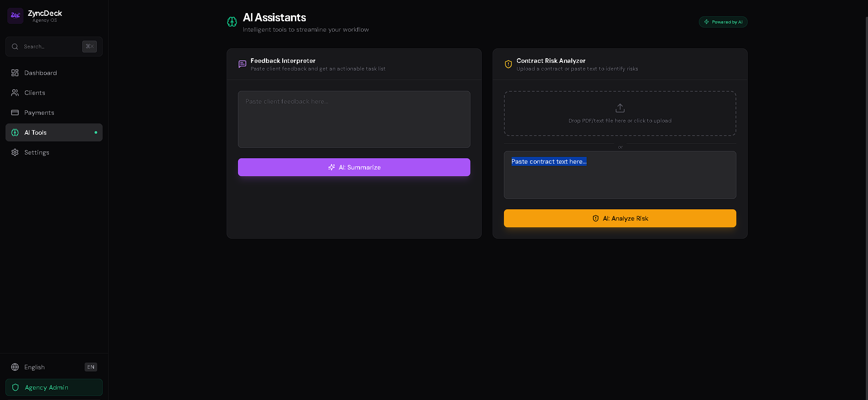Click the AI Assistants brain header icon
The width and height of the screenshot is (868, 400).
(232, 22)
